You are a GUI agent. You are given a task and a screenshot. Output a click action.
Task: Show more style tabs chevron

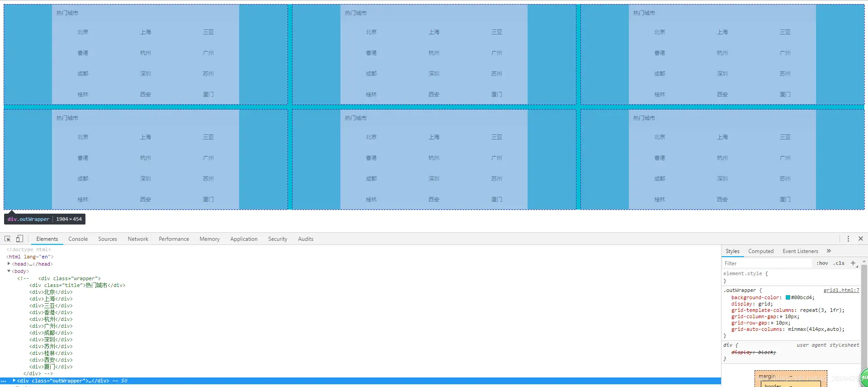pos(829,251)
